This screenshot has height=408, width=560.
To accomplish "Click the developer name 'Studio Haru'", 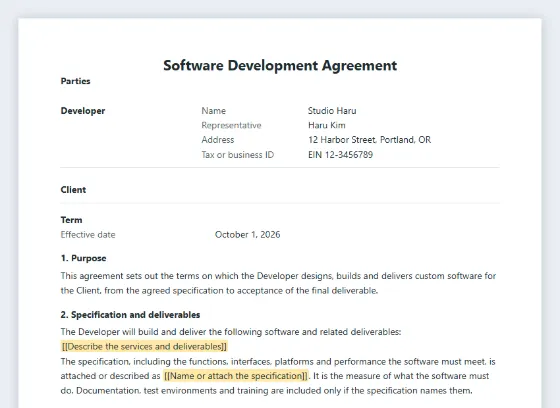I will 332,111.
